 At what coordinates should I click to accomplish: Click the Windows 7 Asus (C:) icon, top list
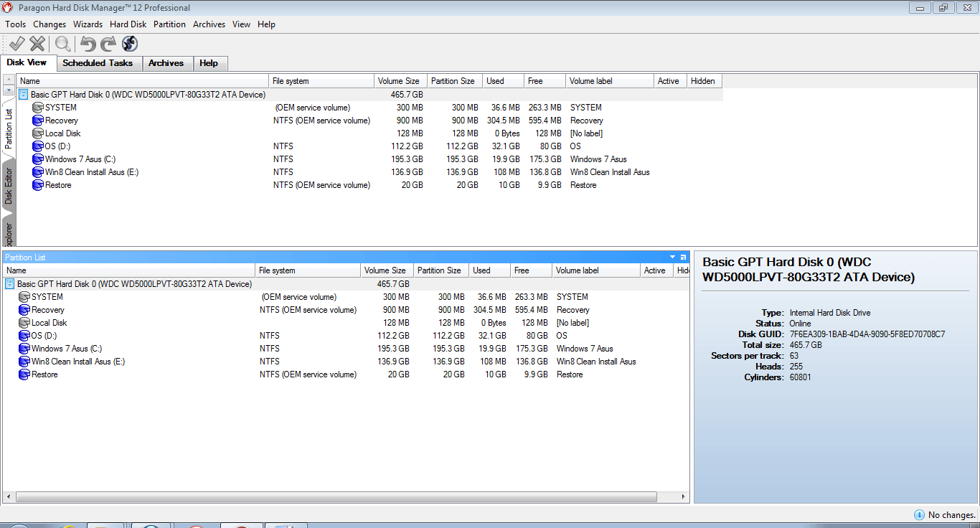(x=38, y=159)
